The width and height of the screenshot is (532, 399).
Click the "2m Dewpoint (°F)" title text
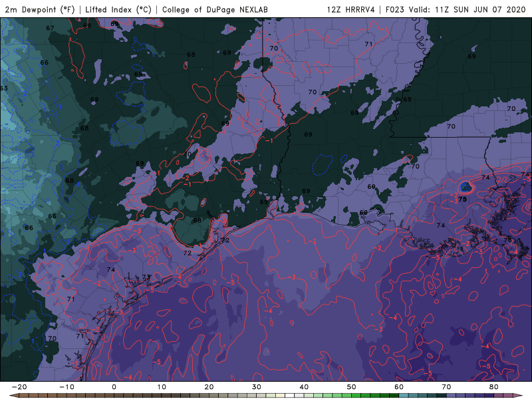point(40,9)
